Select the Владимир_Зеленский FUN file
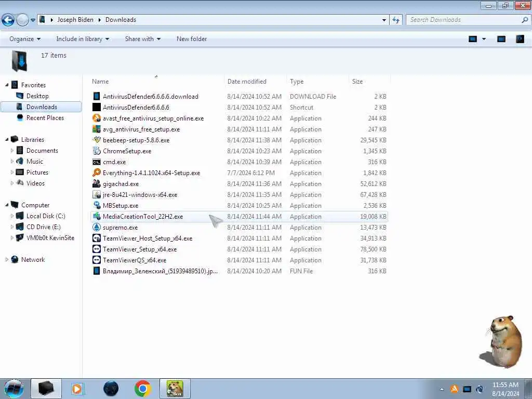 click(x=160, y=271)
